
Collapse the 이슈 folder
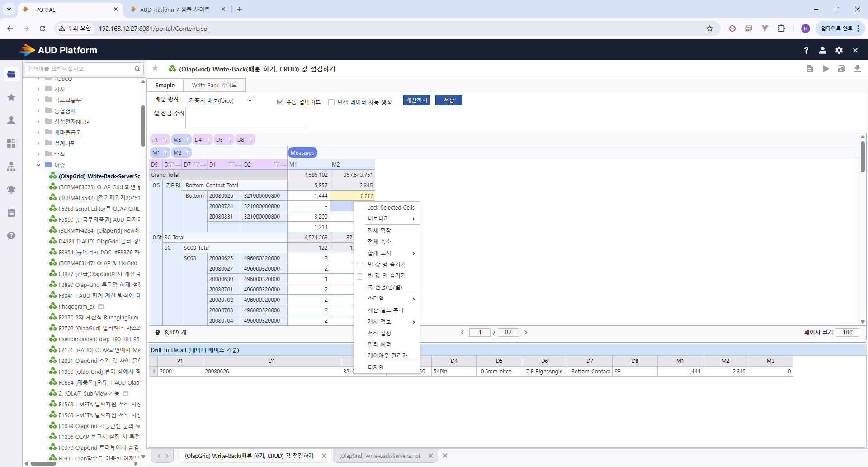click(38, 165)
